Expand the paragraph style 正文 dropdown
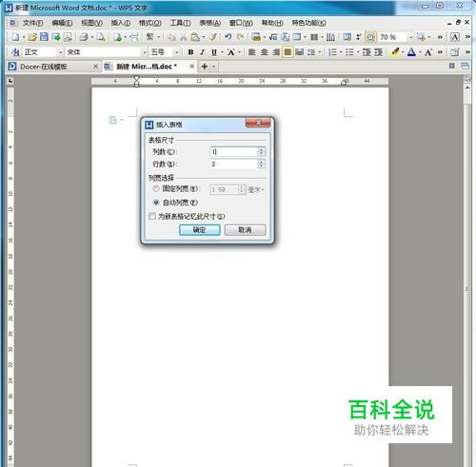This screenshot has width=476, height=467. [x=60, y=52]
